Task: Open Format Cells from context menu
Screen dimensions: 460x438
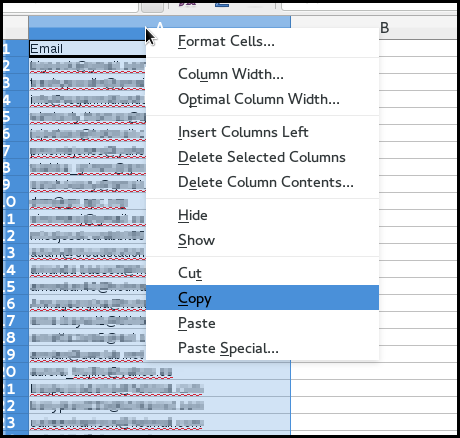Action: pos(262,41)
